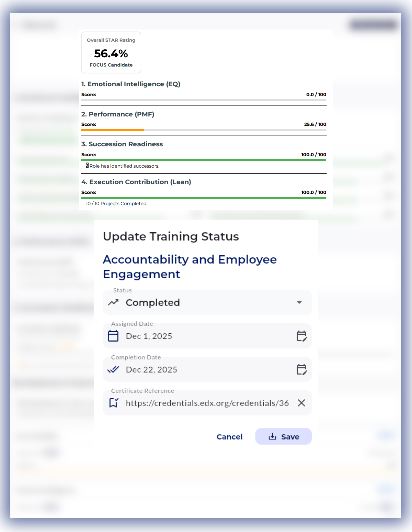Click the Succession Readiness progress bar
Viewport: 412px width, 532px height.
(204, 160)
